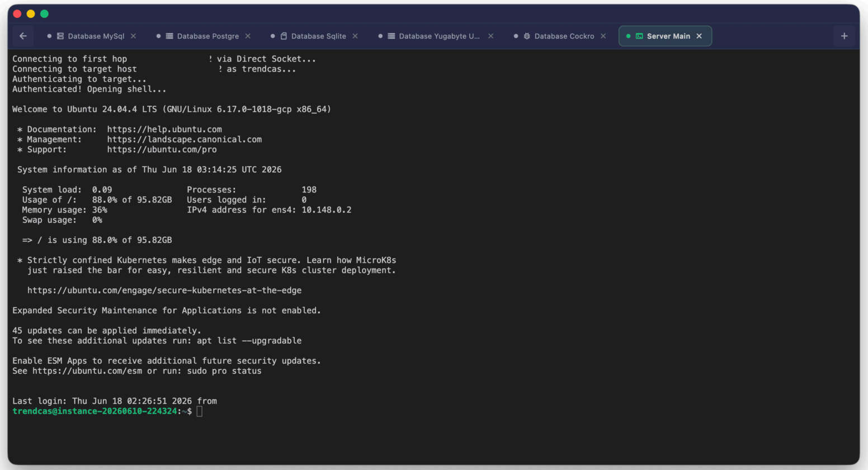Click the Database Cockro tab bug icon

pos(527,36)
